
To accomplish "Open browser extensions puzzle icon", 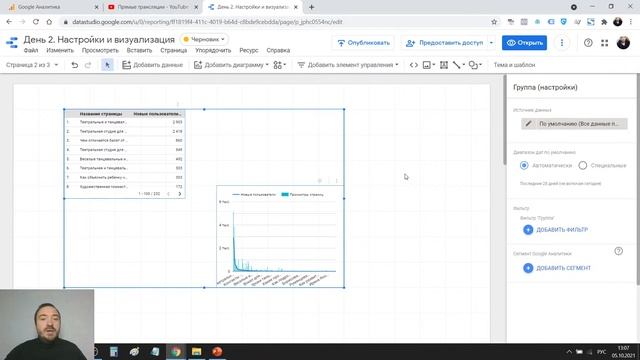I will point(604,22).
